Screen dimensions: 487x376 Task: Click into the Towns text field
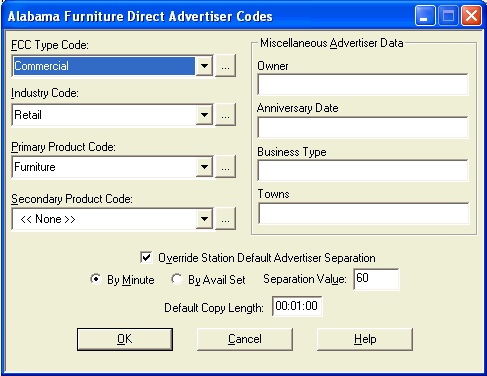(x=364, y=213)
